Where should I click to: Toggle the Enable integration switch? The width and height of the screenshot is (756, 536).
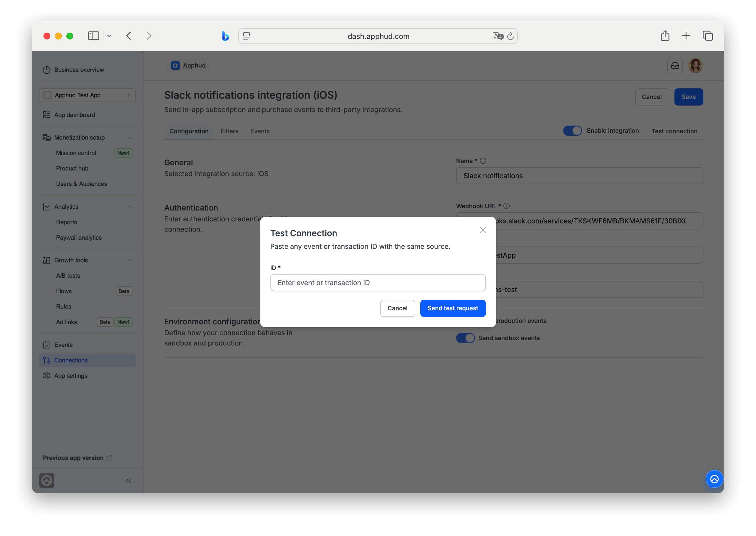572,131
